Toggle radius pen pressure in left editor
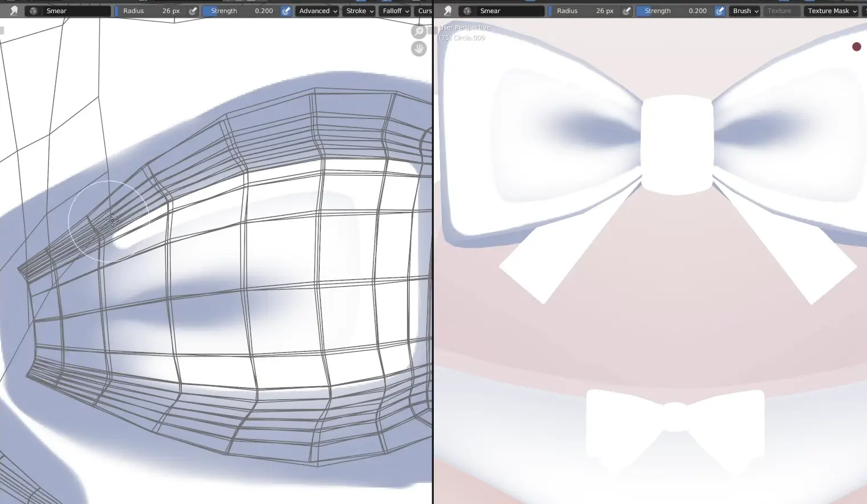The height and width of the screenshot is (504, 867). point(193,11)
